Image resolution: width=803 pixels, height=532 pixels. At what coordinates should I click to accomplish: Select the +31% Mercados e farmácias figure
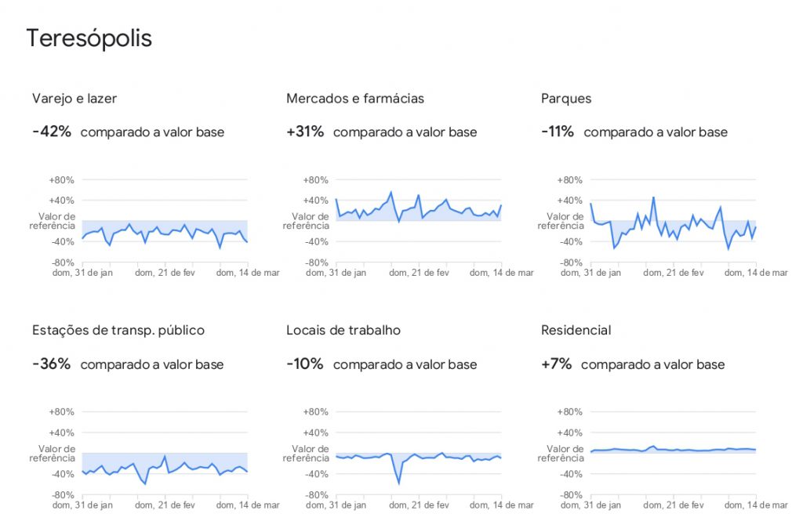click(305, 132)
